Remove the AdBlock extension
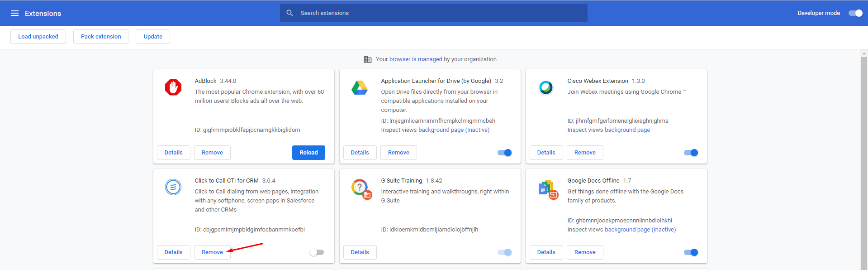 coord(212,153)
